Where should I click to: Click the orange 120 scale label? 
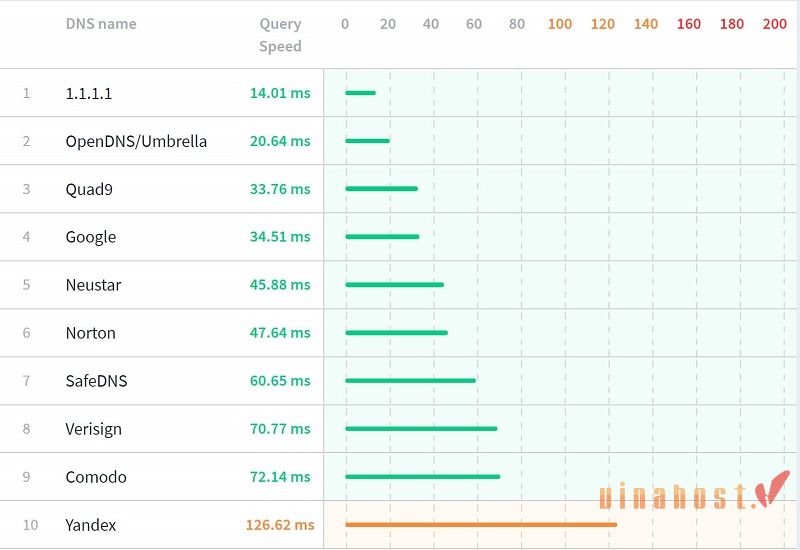point(603,24)
